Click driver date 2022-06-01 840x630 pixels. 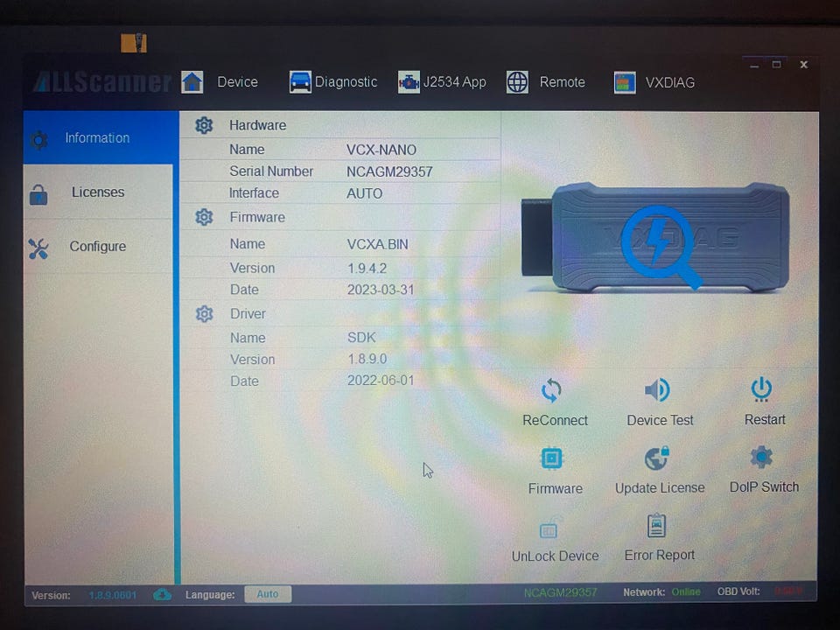381,381
